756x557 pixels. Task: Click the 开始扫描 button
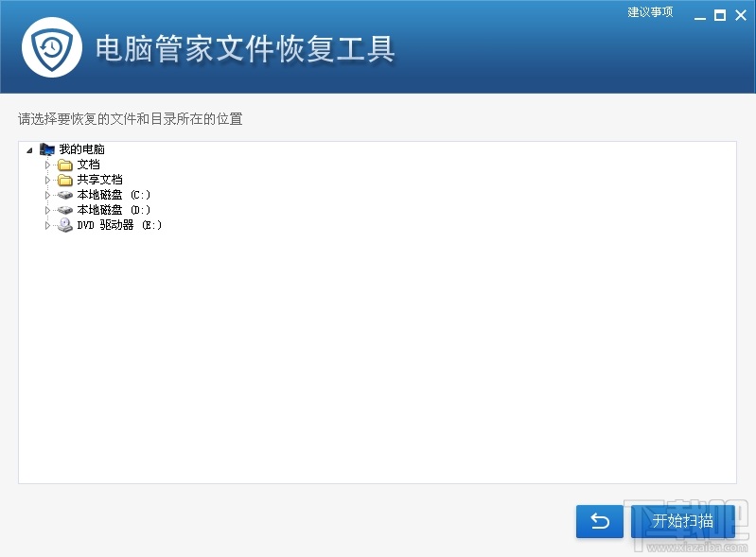click(x=683, y=521)
